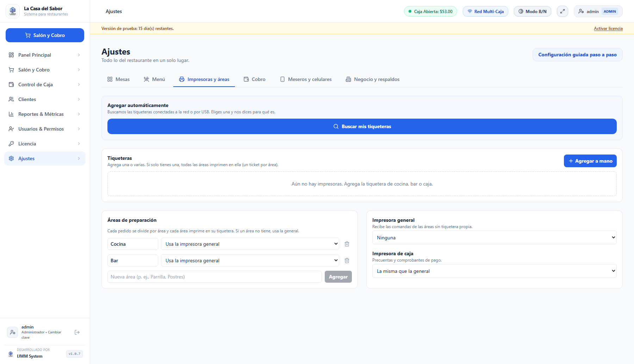Screen dimensions: 634x364
Task: Click the Caja Abierta $53.00 indicator
Action: click(x=430, y=11)
